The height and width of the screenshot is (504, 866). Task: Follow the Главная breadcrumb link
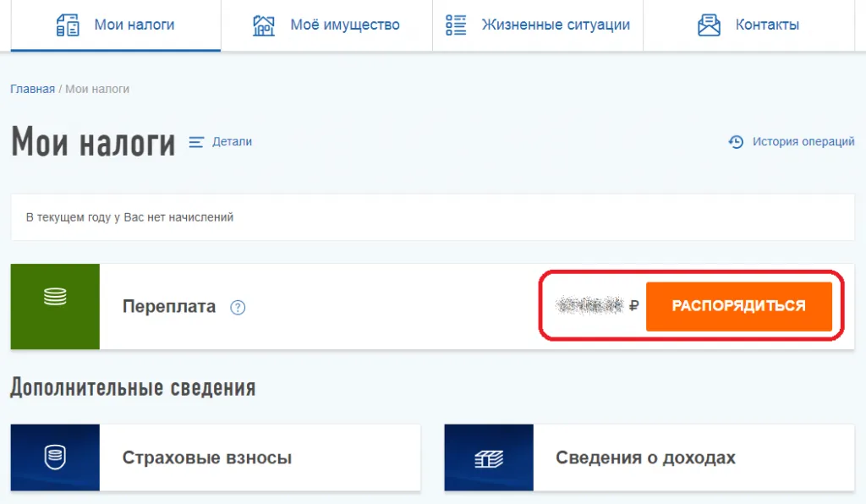[x=32, y=89]
